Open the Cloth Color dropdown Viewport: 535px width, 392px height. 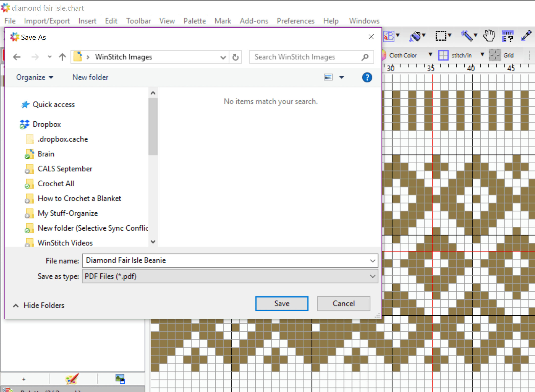pyautogui.click(x=431, y=55)
